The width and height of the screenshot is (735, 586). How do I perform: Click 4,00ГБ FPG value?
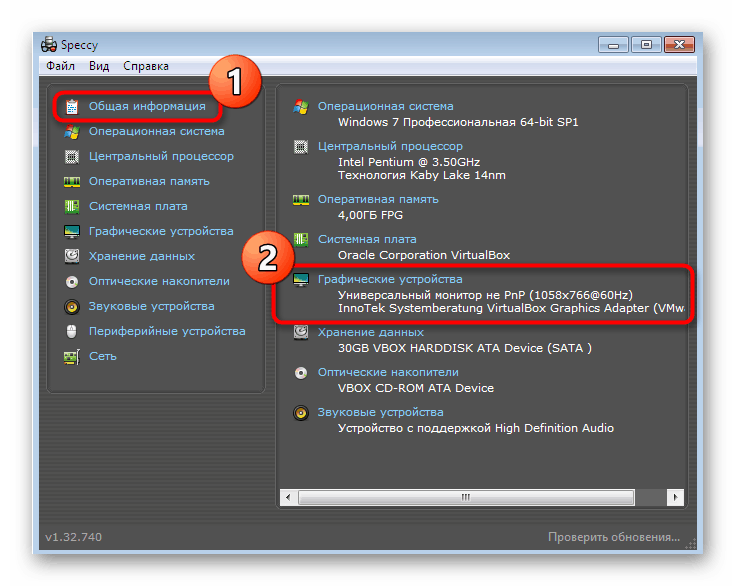tap(370, 215)
